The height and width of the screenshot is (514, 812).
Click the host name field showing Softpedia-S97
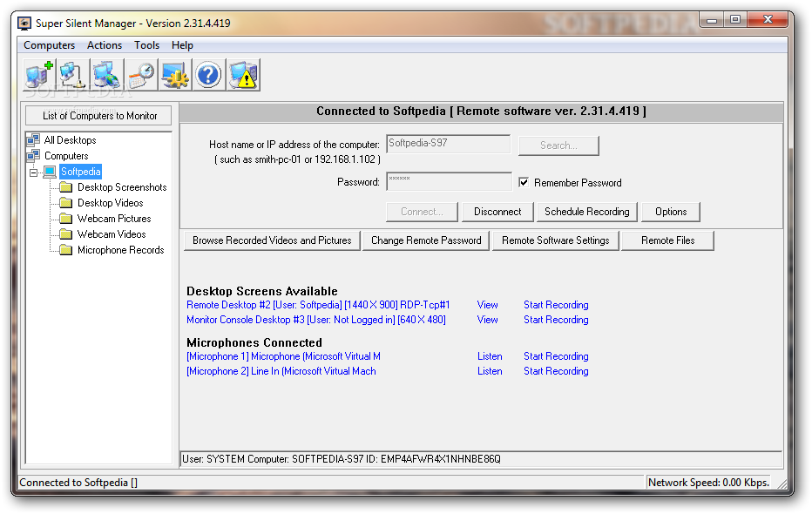click(x=449, y=144)
